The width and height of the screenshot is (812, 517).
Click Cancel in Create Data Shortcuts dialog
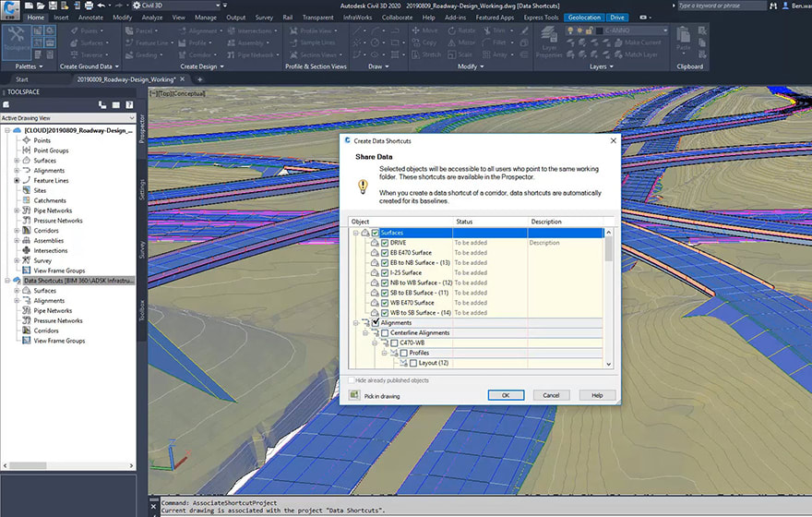coord(551,395)
